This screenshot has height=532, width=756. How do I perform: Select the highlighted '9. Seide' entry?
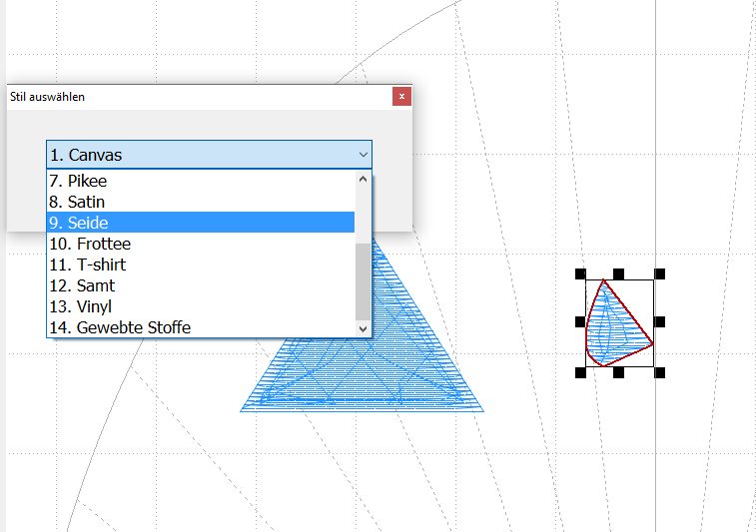[x=201, y=223]
